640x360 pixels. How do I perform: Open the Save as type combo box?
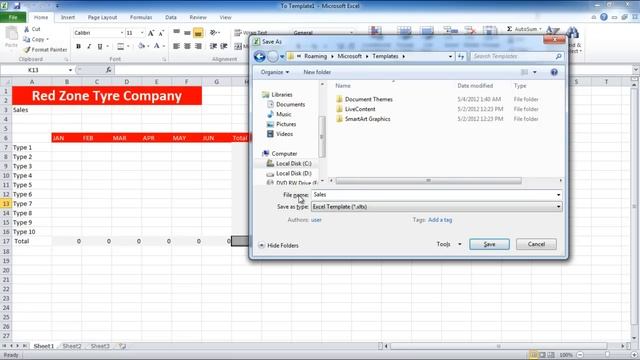pyautogui.click(x=436, y=207)
